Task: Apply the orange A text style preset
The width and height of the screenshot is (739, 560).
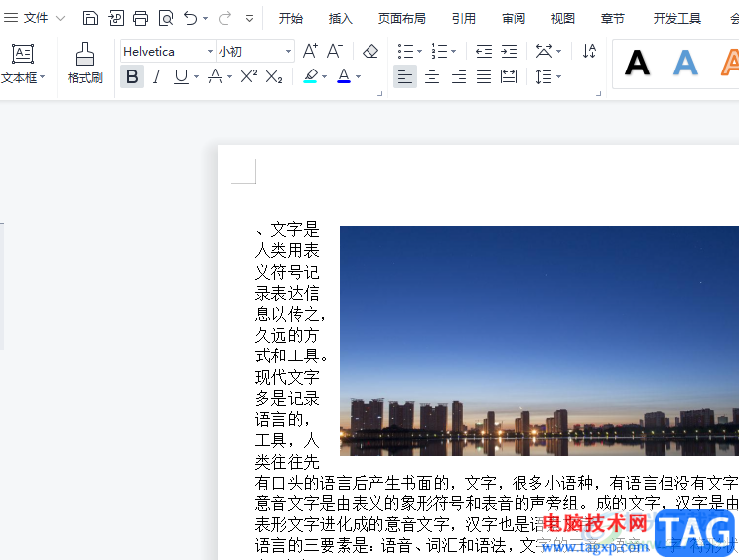Action: pos(730,63)
